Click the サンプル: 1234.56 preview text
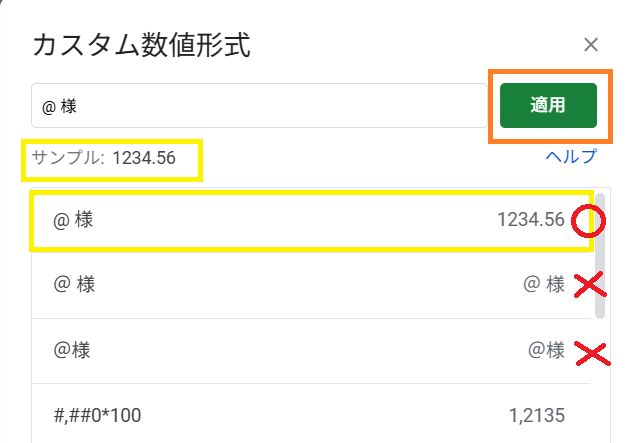This screenshot has width=639, height=443. pos(104,158)
